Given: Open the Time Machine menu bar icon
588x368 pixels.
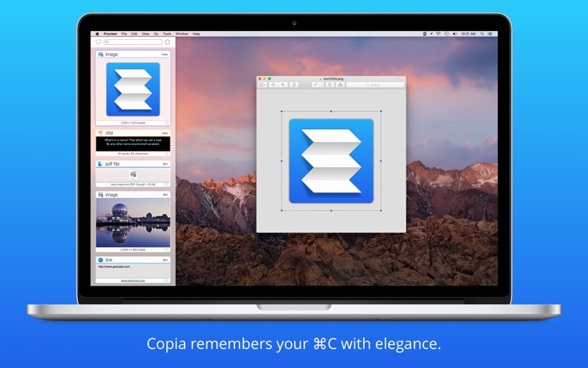Looking at the screenshot, I should tap(447, 34).
